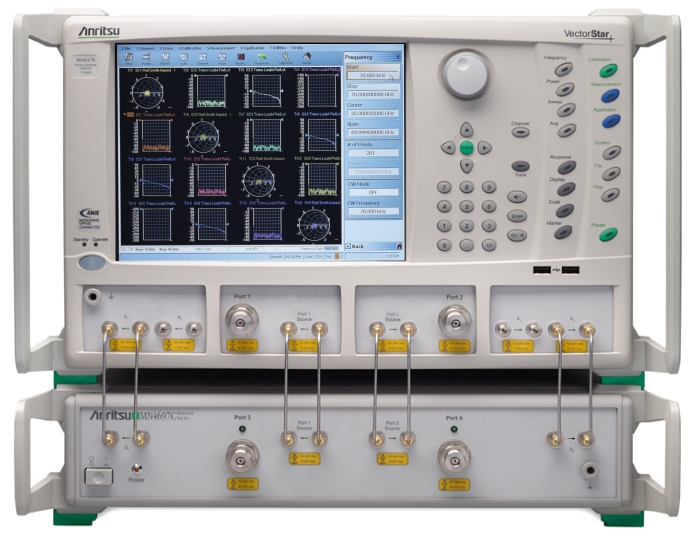Click the keypad plus/minus key
Screen dimensions: 697x538
[x=489, y=245]
